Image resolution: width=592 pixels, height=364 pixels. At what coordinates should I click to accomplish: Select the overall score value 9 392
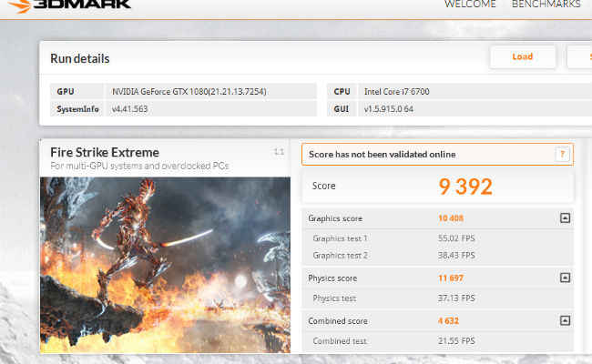[465, 187]
